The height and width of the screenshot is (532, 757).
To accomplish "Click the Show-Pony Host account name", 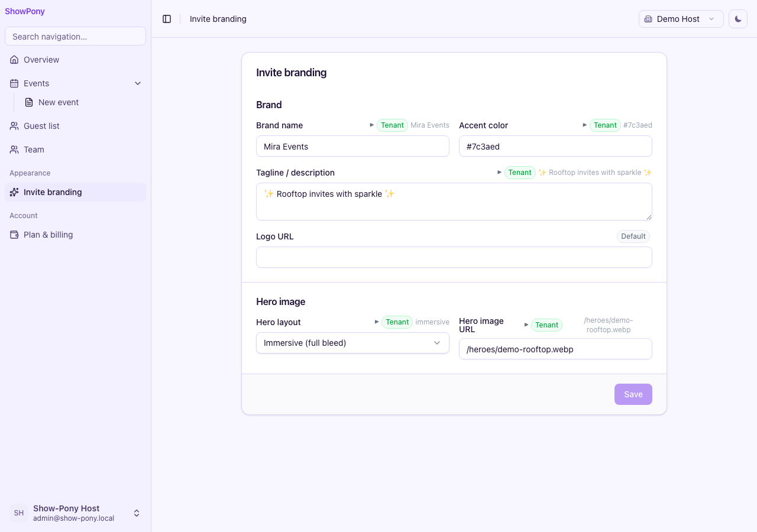I will coord(66,508).
